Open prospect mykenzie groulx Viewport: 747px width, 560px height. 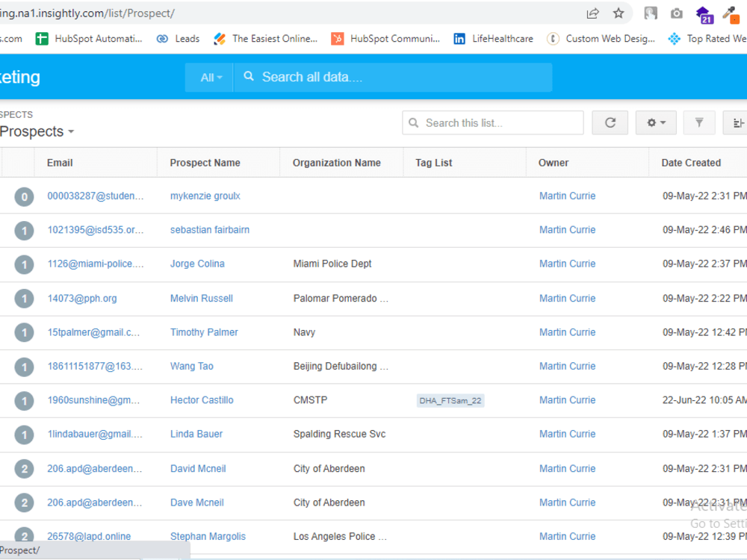click(x=205, y=196)
